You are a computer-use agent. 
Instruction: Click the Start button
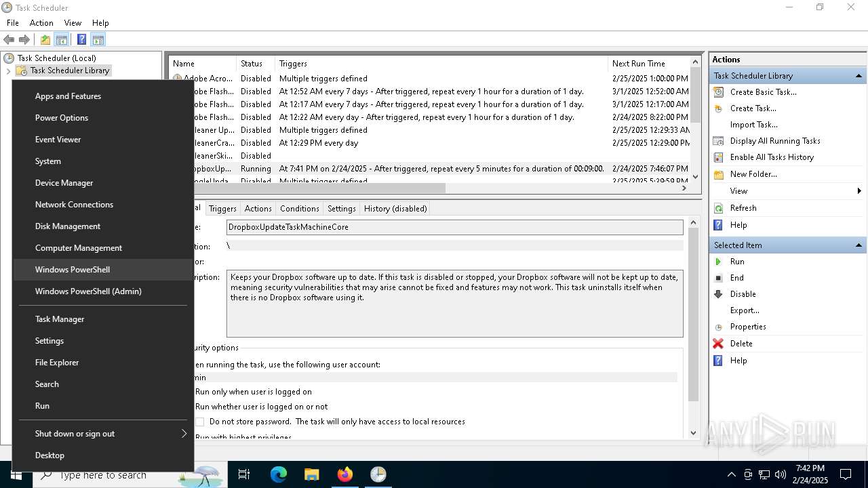[x=16, y=474]
